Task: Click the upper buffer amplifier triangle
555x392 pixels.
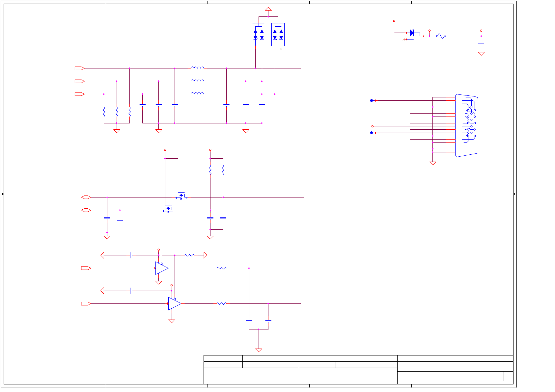Action: (x=161, y=268)
